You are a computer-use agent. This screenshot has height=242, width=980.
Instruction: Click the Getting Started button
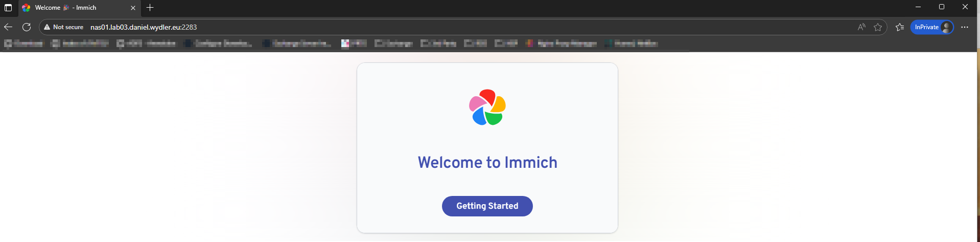point(487,206)
